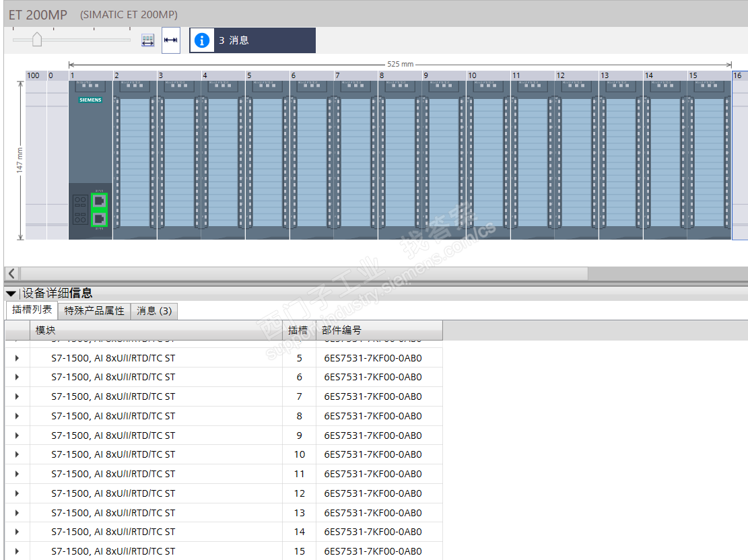The width and height of the screenshot is (748, 560).
Task: Click the empty rack slot 0
Action: click(58, 160)
